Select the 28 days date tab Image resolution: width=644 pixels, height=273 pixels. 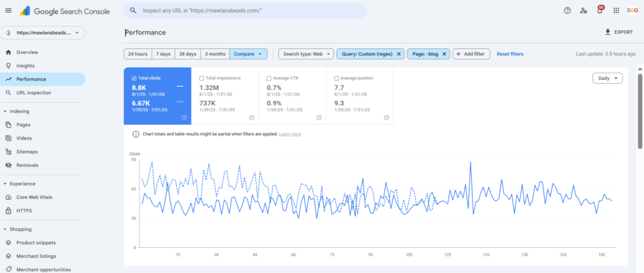click(187, 54)
